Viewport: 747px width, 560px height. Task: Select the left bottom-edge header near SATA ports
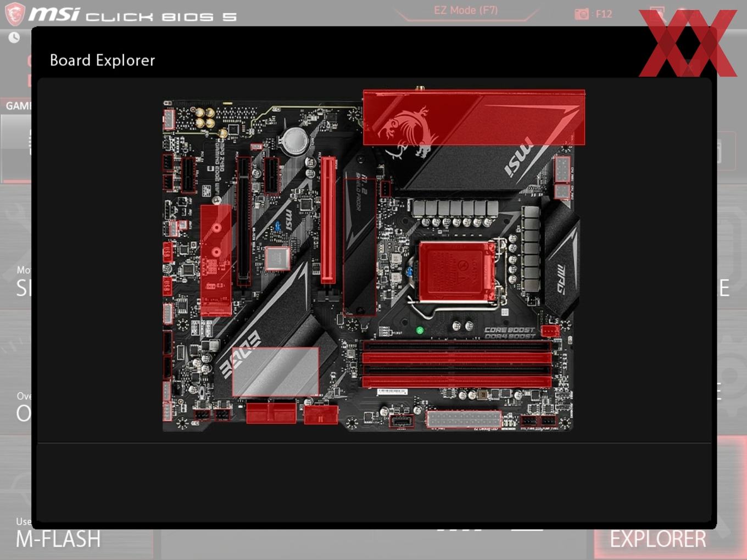[202, 415]
